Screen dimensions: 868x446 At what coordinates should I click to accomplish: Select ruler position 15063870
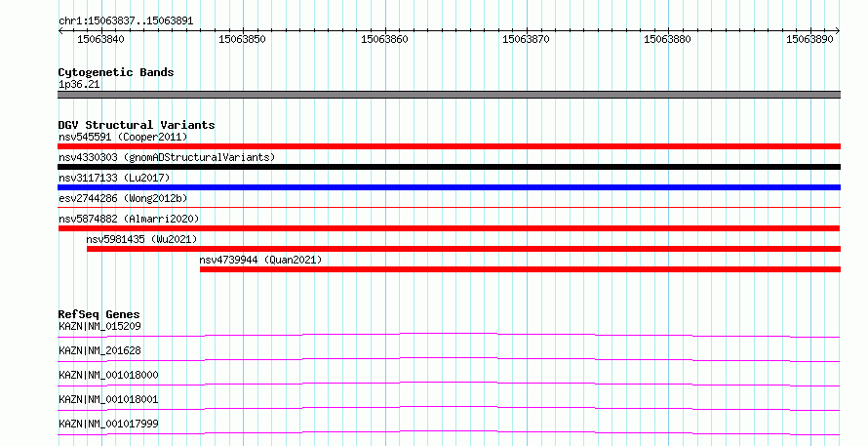[x=526, y=39]
